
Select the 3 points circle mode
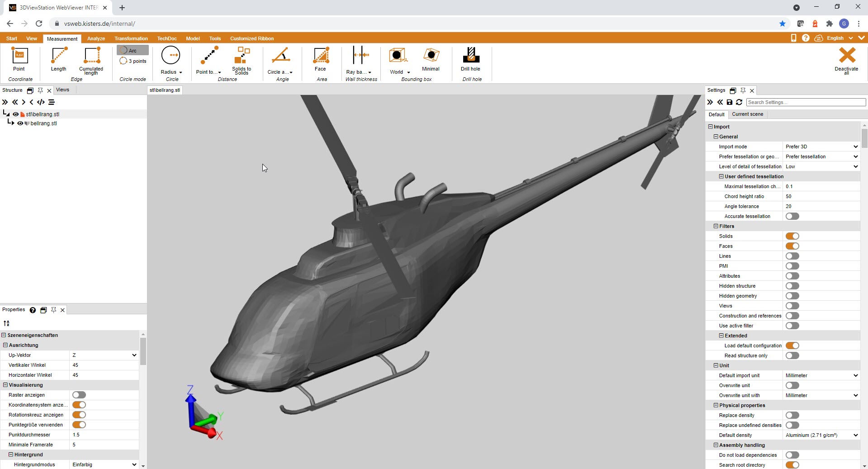pyautogui.click(x=133, y=61)
